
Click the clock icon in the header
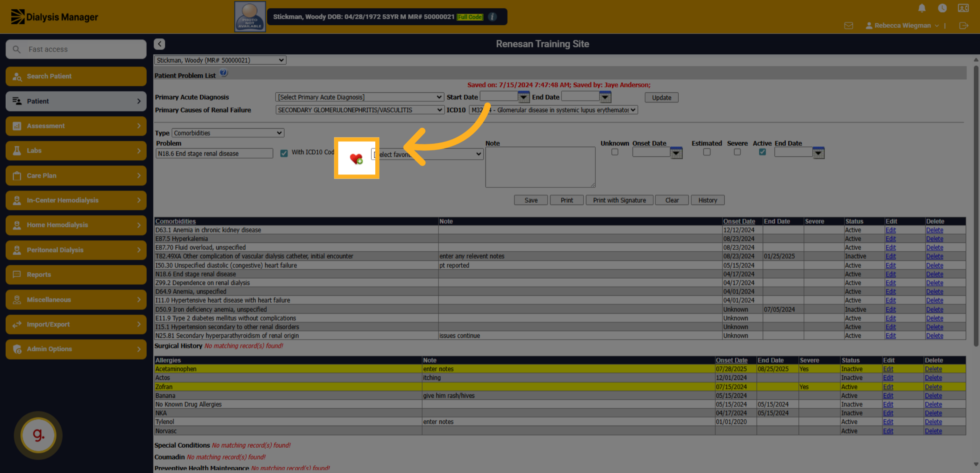[942, 8]
